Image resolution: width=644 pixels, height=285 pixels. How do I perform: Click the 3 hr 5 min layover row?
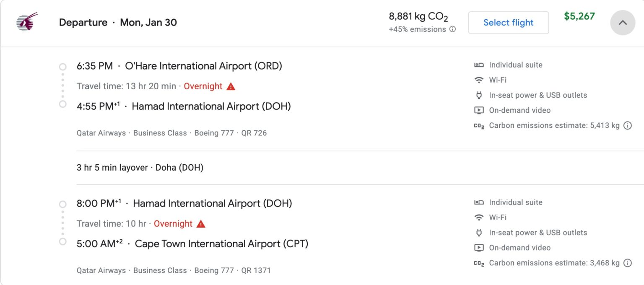(140, 168)
